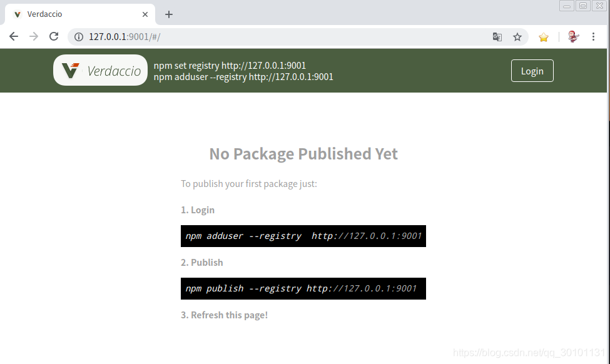
Task: Go back with the browser back arrow
Action: tap(14, 36)
